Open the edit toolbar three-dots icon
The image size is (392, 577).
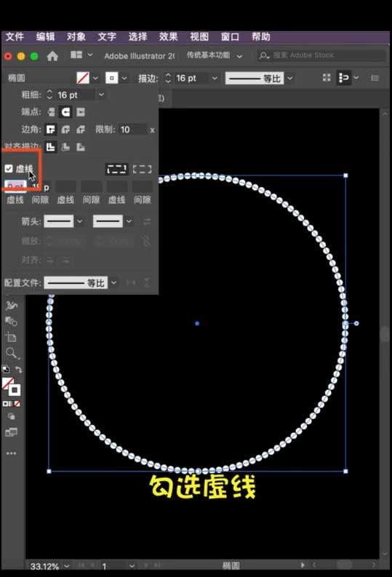12,453
